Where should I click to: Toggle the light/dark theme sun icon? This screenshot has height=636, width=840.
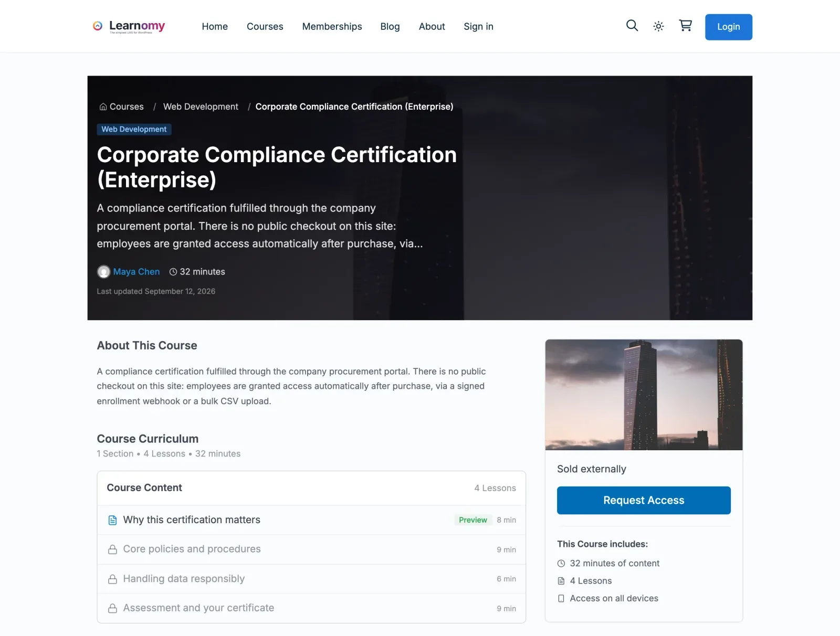point(658,26)
